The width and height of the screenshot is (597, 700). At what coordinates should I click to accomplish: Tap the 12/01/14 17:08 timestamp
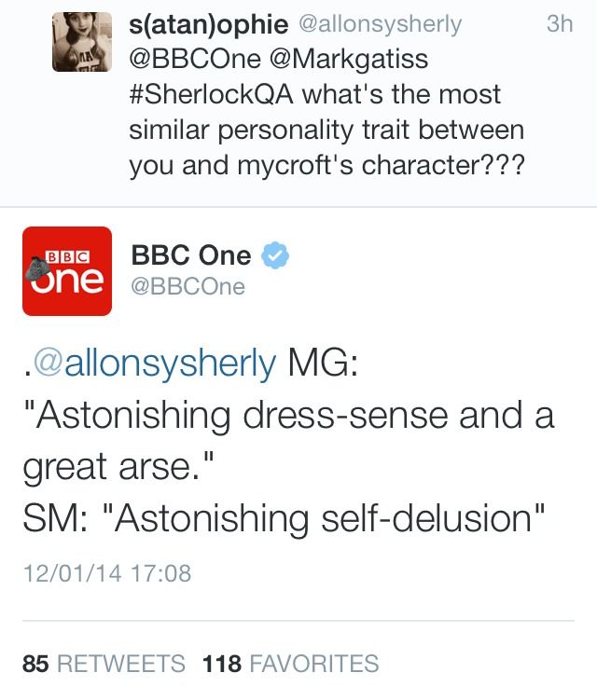click(x=106, y=572)
